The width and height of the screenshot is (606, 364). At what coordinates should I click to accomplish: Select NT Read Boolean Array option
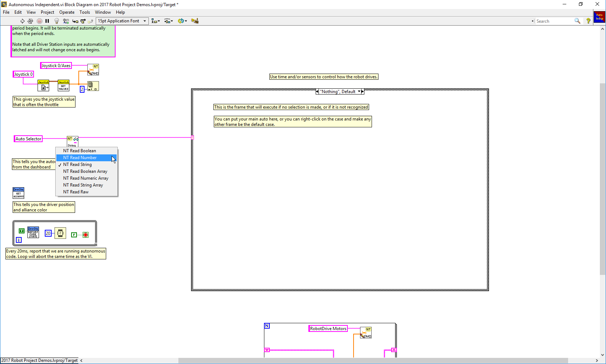(87, 171)
